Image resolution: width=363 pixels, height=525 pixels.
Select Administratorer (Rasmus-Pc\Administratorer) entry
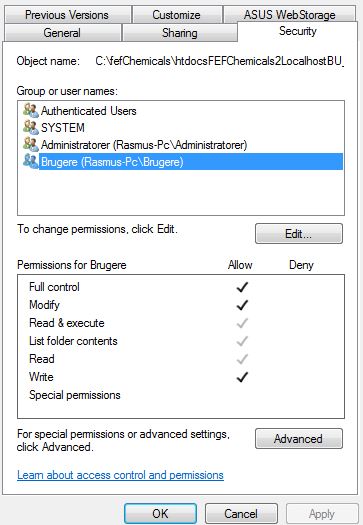(x=144, y=145)
